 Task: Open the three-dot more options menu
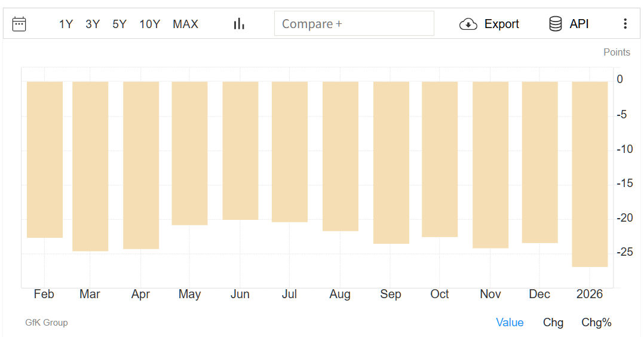pyautogui.click(x=625, y=24)
